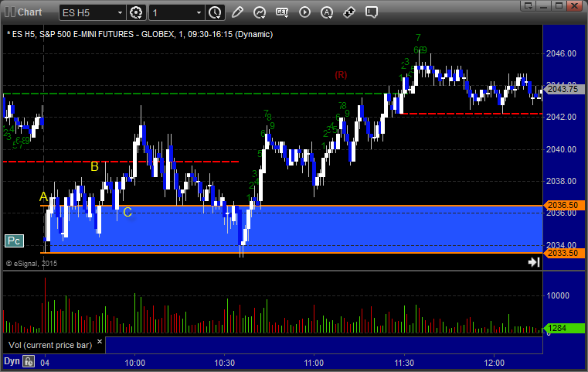Click the 12:00 time axis label
This screenshot has width=588, height=372.
coord(495,363)
